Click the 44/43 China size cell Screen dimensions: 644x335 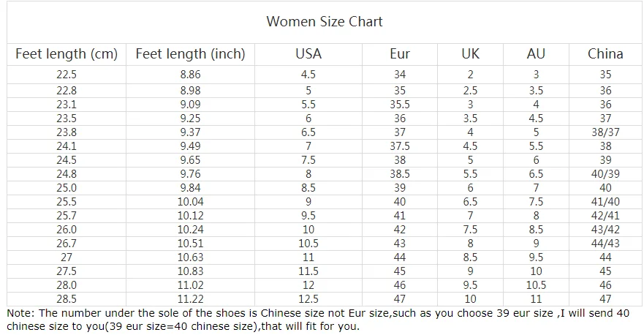pos(605,244)
